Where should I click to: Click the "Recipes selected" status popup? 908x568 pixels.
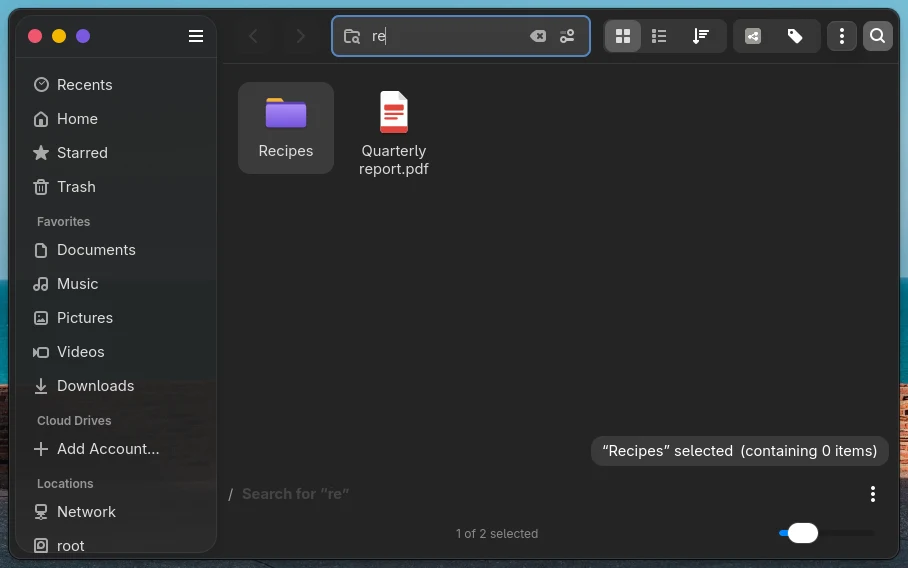(x=739, y=451)
